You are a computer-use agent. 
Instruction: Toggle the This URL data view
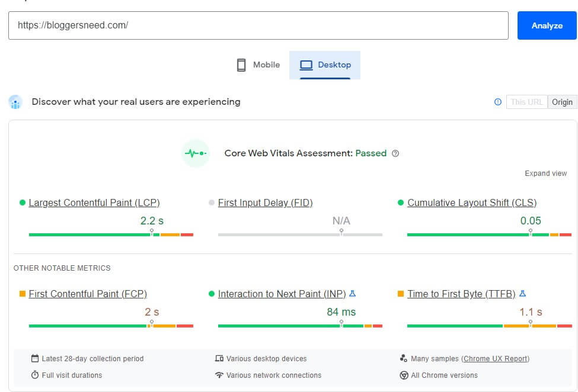coord(527,102)
